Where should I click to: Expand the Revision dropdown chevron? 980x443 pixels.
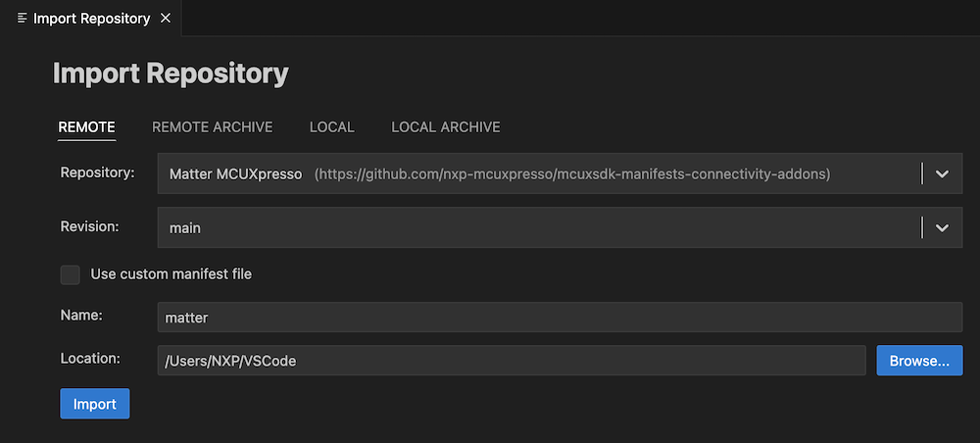click(x=942, y=227)
